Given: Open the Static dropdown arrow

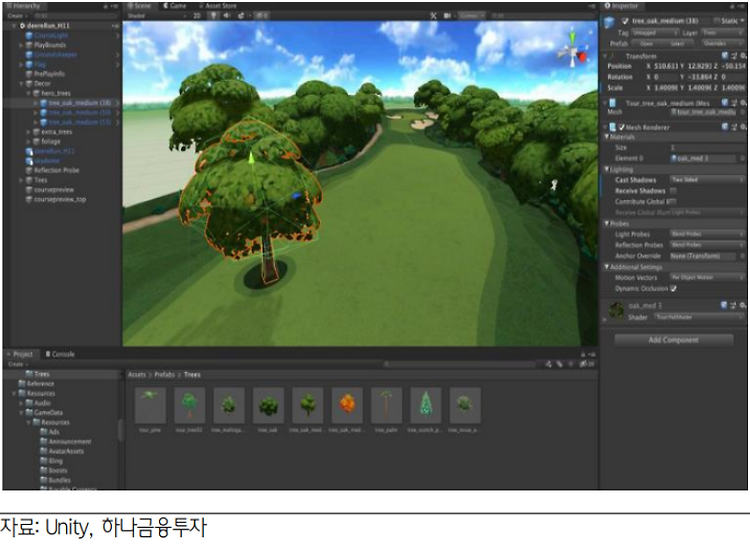Looking at the screenshot, I should 742,21.
